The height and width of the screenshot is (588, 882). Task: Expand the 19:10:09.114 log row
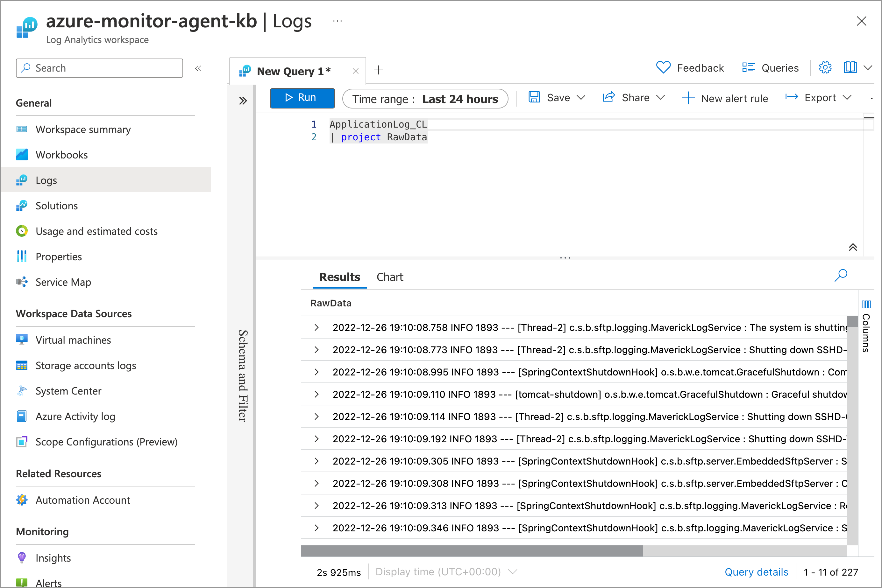click(x=317, y=416)
